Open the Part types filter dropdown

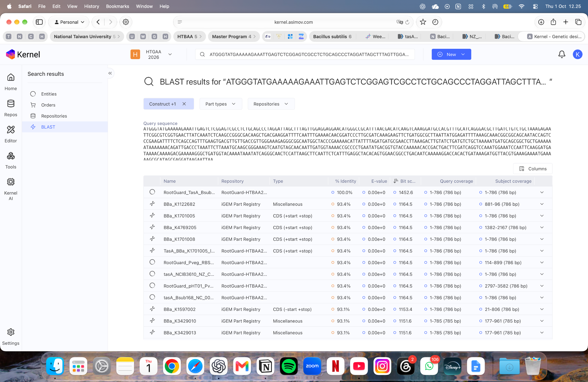tap(220, 104)
